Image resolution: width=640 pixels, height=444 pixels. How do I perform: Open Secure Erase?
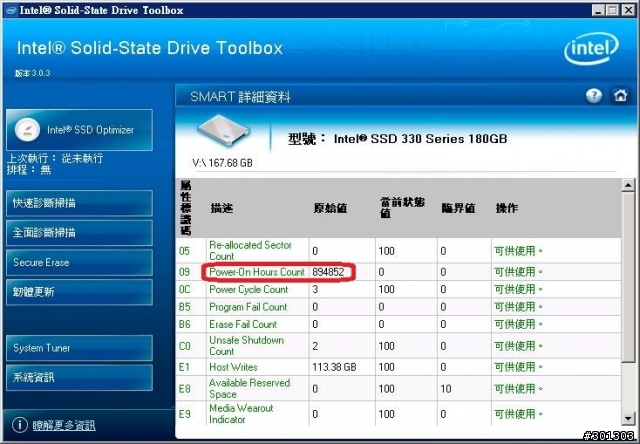[79, 262]
